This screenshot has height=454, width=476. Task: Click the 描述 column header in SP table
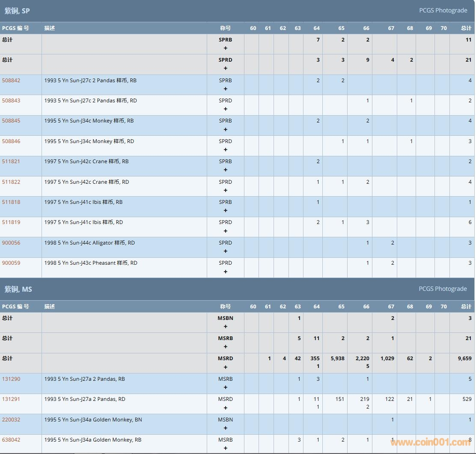[50, 28]
